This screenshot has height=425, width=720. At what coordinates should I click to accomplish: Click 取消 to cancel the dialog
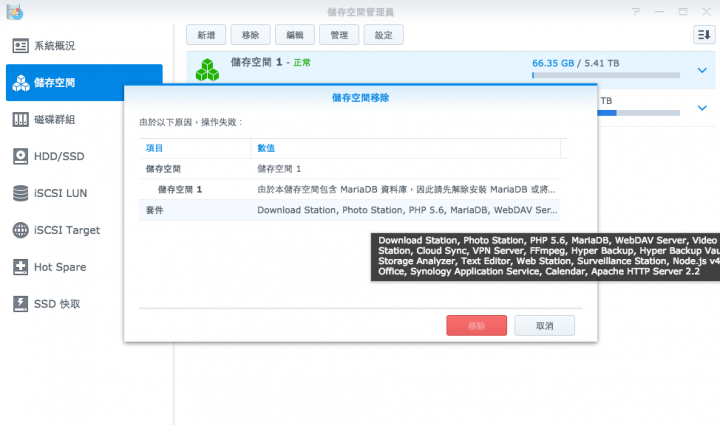pyautogui.click(x=545, y=325)
